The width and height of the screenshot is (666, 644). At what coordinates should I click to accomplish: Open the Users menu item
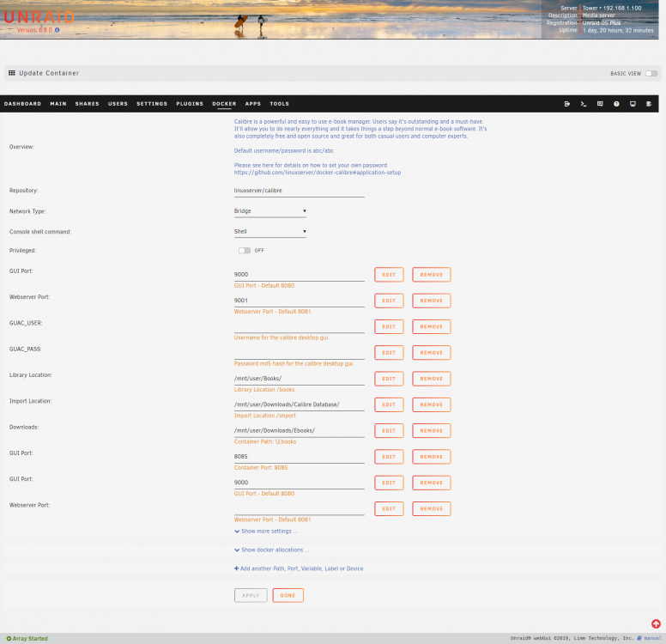point(118,104)
